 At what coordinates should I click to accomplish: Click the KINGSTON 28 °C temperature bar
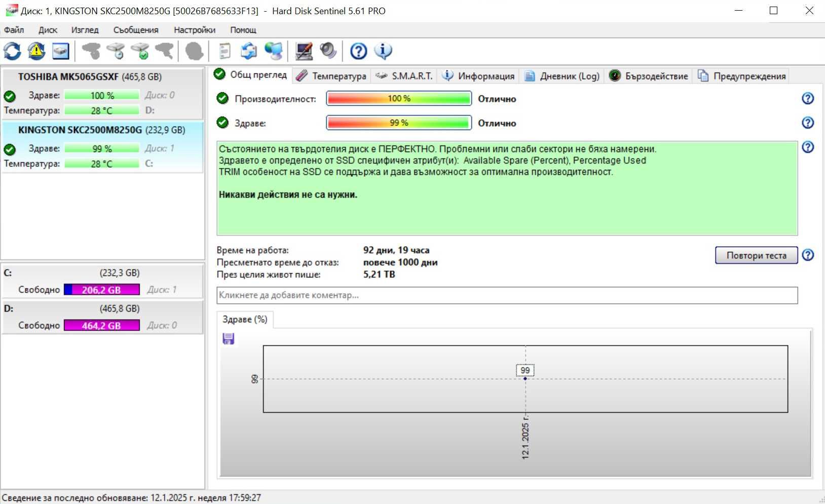[102, 164]
